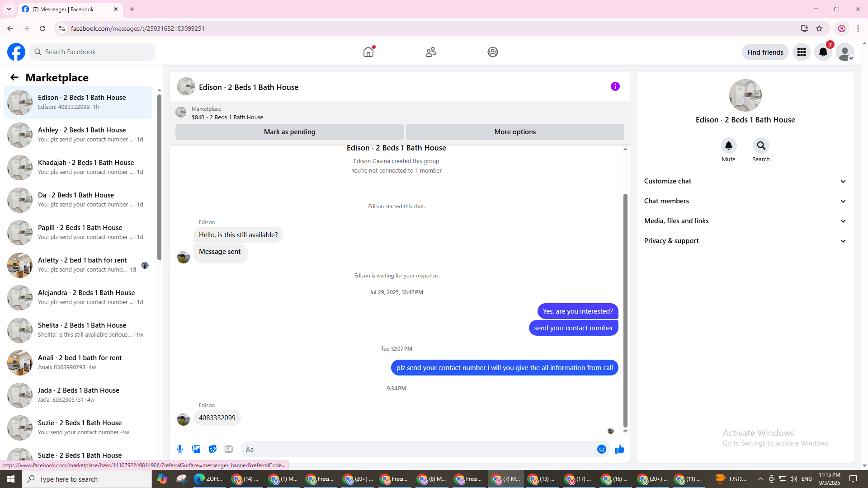This screenshot has height=488, width=868.
Task: Click the Find friends button
Action: (x=765, y=52)
